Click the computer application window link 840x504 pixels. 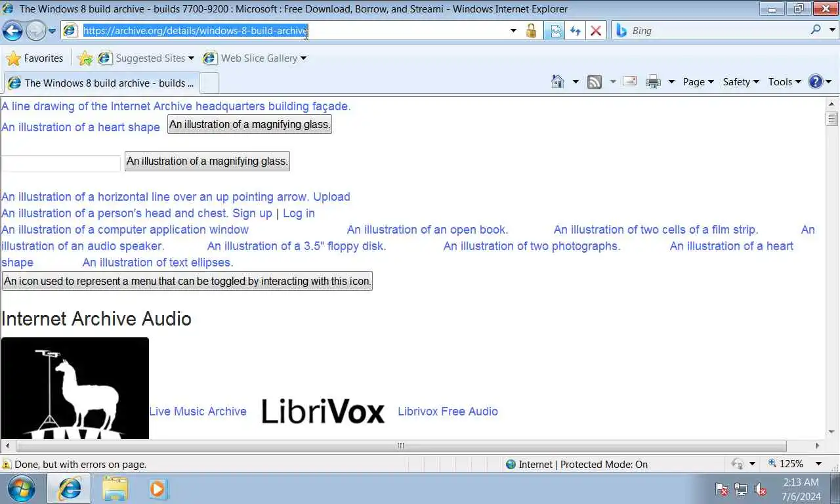125,230
